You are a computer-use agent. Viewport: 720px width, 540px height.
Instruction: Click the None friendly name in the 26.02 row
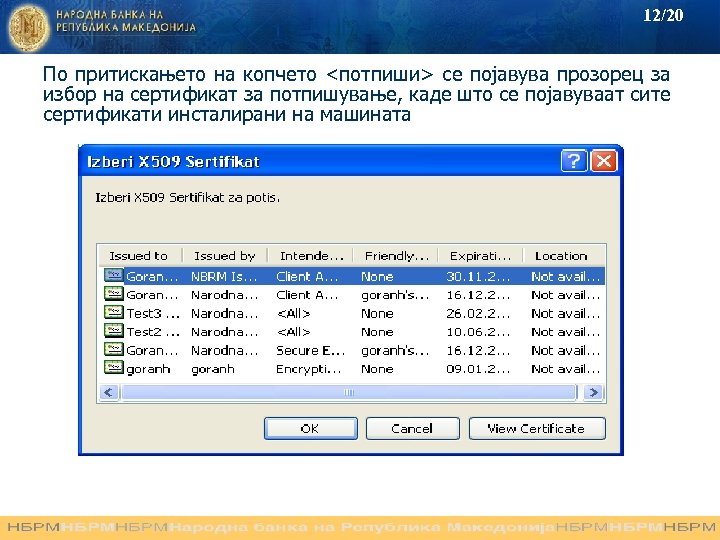[x=377, y=314]
